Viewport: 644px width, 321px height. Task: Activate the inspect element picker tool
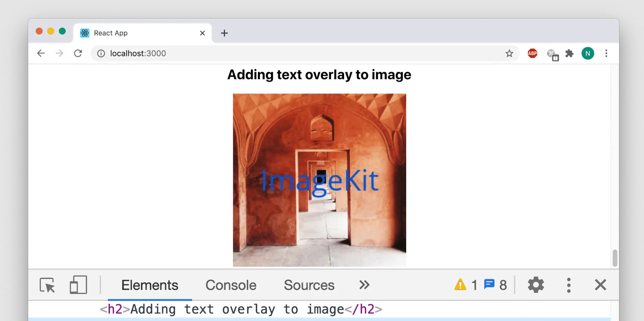click(x=47, y=285)
